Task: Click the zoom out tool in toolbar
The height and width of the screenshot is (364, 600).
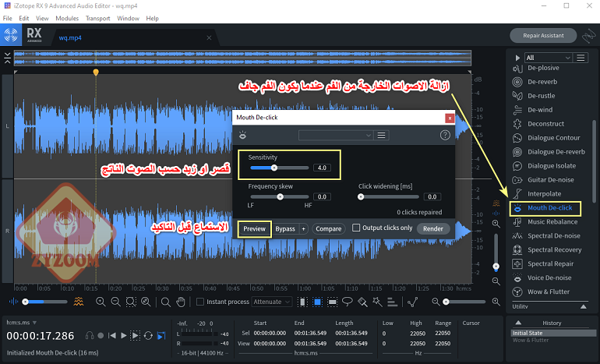Action: click(115, 302)
